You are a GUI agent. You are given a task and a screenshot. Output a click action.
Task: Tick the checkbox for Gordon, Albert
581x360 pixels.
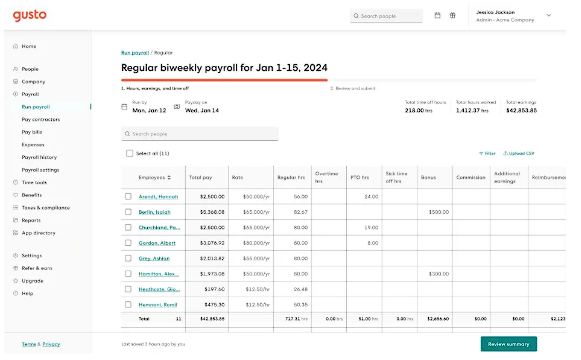point(128,243)
